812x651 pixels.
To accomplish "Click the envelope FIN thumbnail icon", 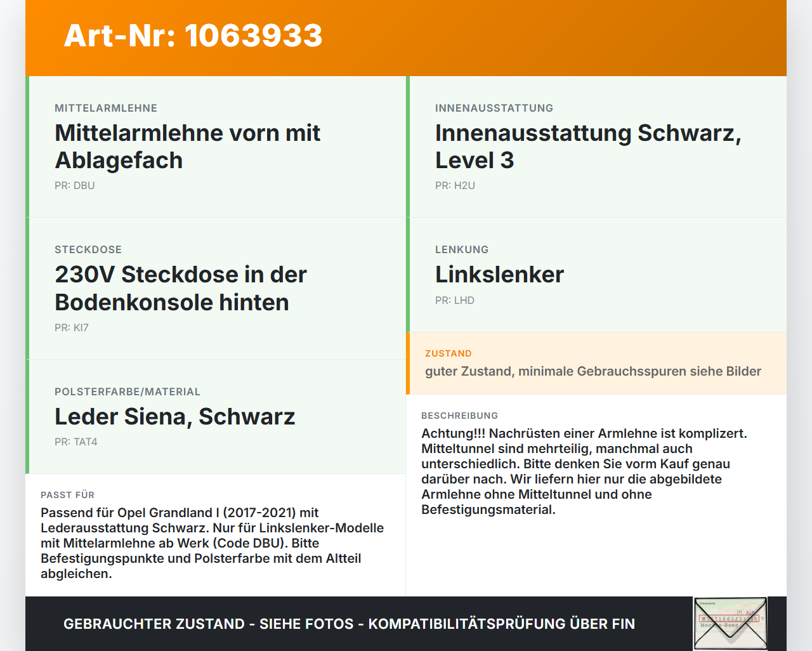I will [x=730, y=624].
